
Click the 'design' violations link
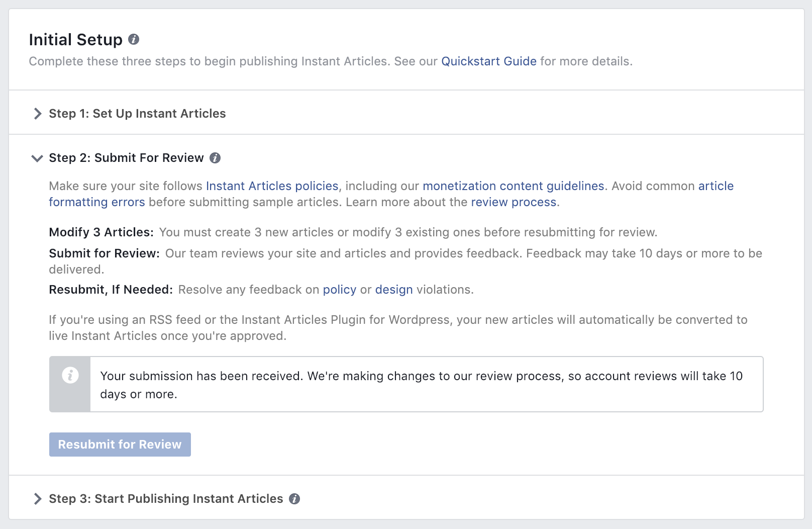393,290
